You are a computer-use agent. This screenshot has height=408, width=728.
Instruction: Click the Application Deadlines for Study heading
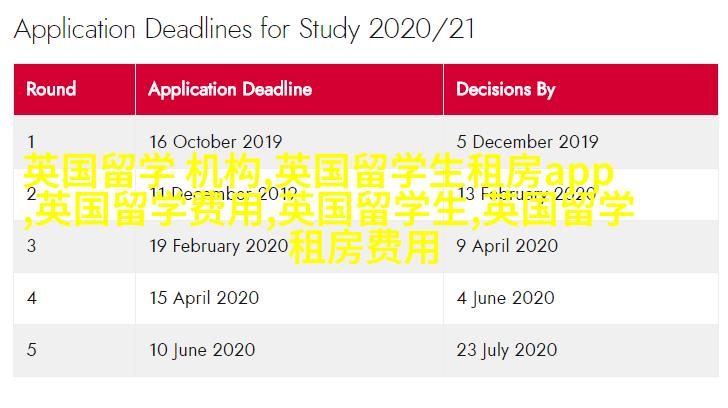click(244, 29)
